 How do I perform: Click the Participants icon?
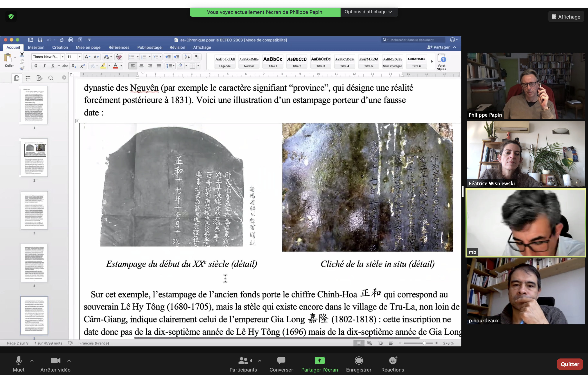click(x=243, y=360)
